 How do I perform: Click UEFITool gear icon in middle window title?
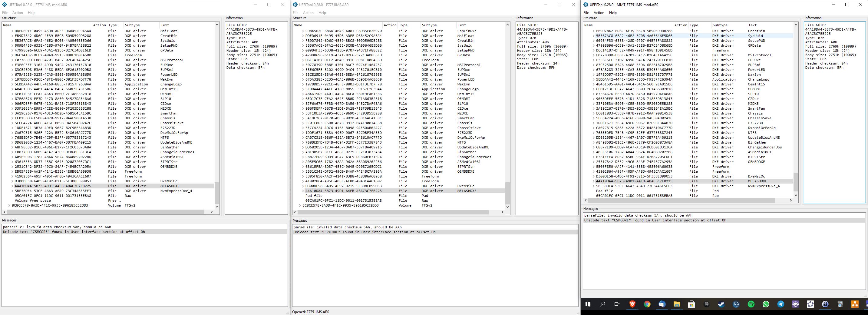click(x=295, y=5)
